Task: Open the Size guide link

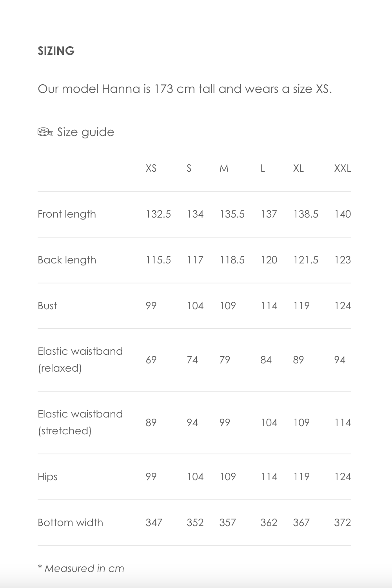Action: 85,132
